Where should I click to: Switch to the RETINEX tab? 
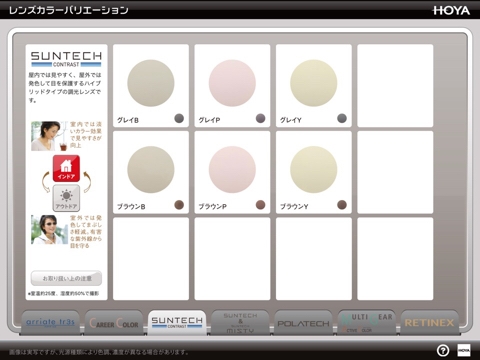point(429,323)
